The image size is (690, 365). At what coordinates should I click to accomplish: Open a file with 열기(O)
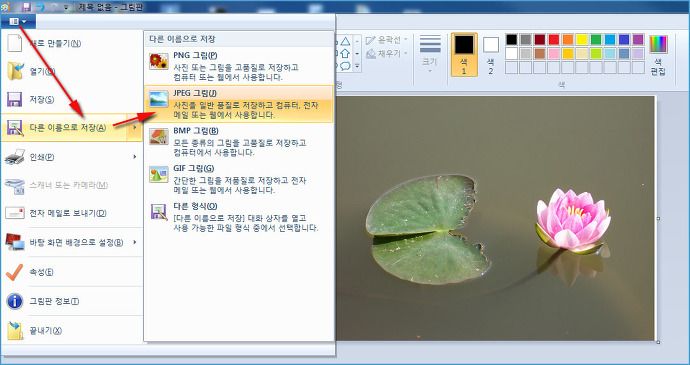(x=72, y=71)
